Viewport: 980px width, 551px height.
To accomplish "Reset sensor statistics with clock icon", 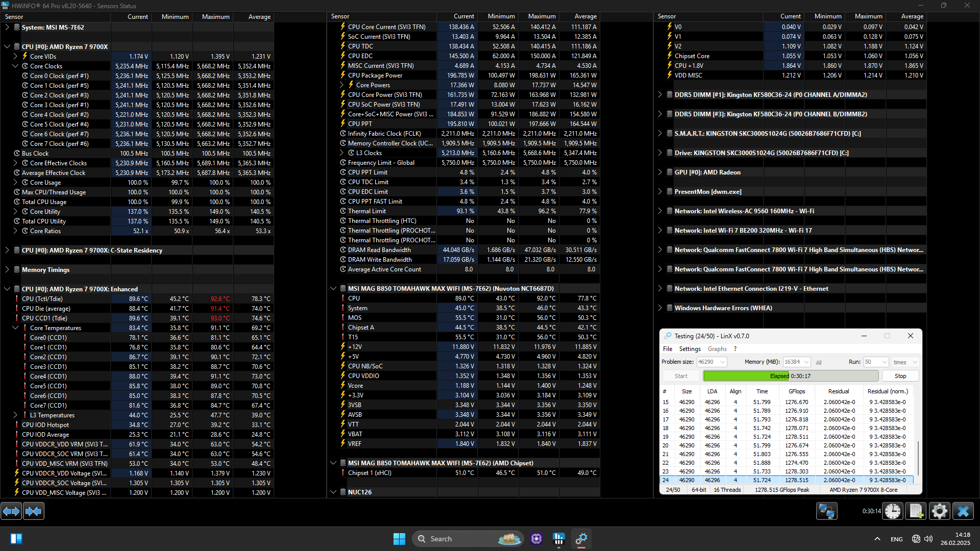I will tap(893, 511).
